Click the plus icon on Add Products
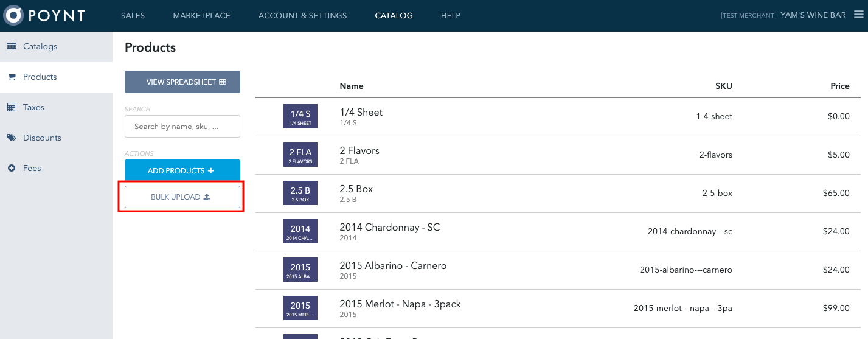This screenshot has width=868, height=339. pos(210,171)
